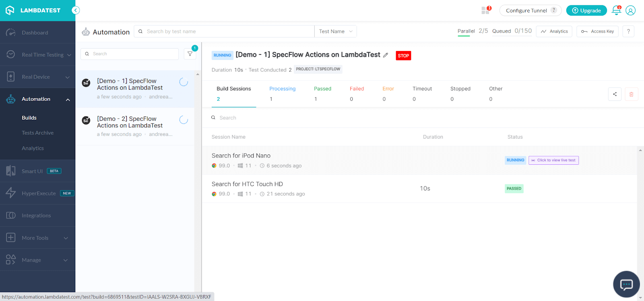Viewport: 644px width, 301px height.
Task: Open the Dashboard sidebar icon
Action: click(11, 33)
